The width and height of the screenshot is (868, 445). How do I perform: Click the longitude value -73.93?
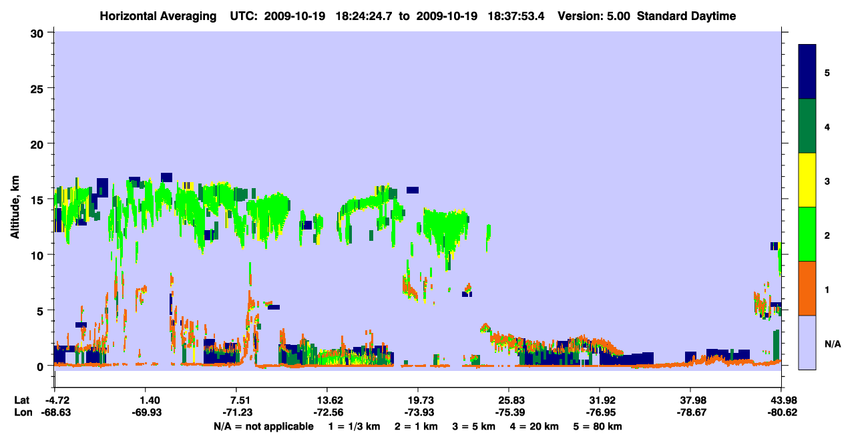[x=419, y=412]
